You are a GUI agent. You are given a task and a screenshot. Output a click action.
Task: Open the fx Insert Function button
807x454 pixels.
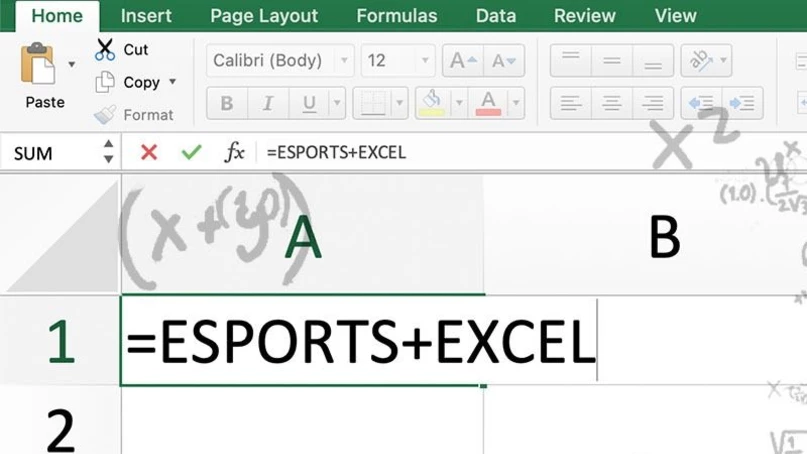click(x=234, y=152)
